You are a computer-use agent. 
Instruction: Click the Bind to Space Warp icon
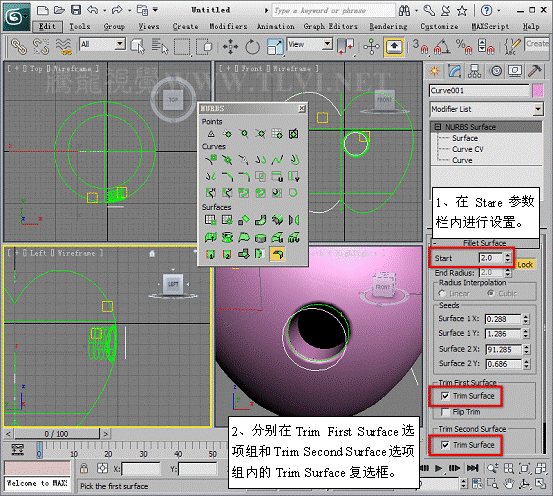(64, 47)
